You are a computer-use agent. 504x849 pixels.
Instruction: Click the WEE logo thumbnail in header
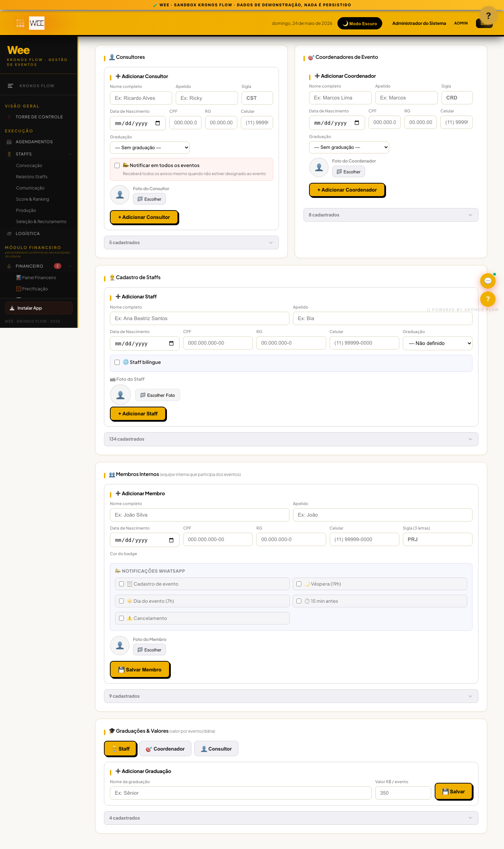[x=37, y=23]
